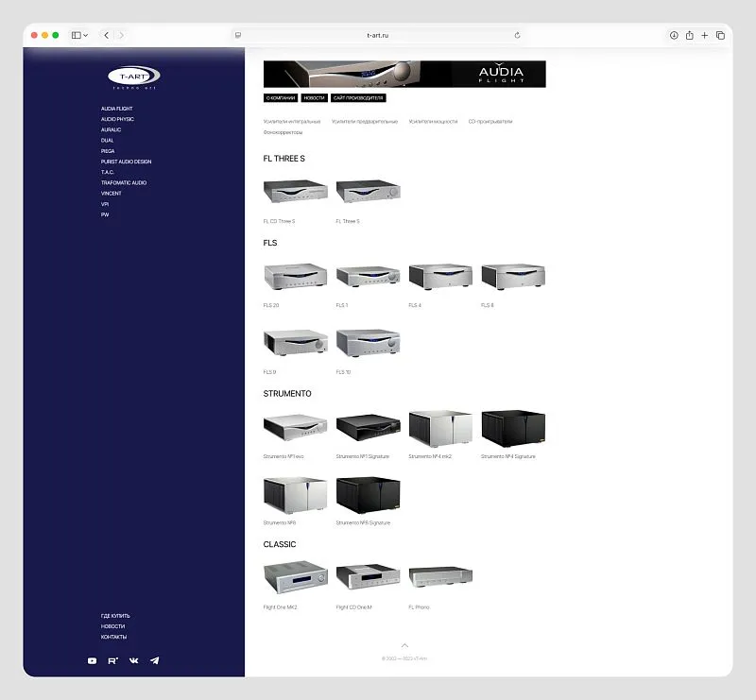
Task: Click the t-art.ru address bar
Action: click(x=377, y=35)
